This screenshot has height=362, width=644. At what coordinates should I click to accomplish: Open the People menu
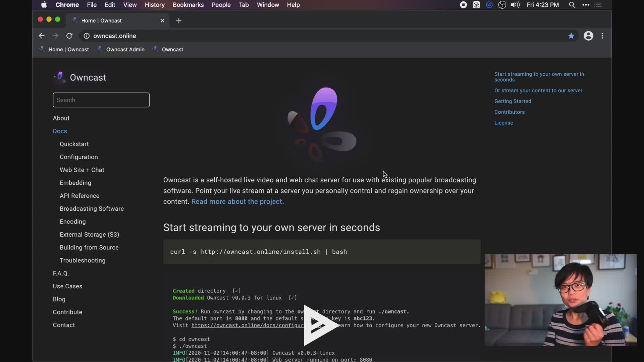[x=221, y=5]
